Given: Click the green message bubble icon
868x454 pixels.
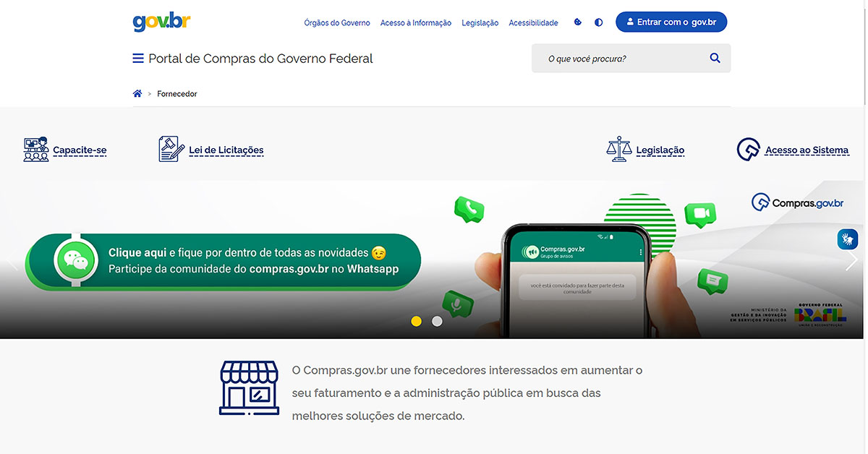Looking at the screenshot, I should [712, 280].
